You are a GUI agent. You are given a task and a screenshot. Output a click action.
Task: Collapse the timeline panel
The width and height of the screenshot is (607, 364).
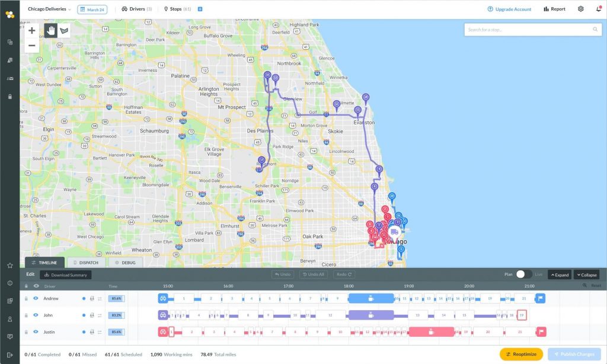pos(586,274)
